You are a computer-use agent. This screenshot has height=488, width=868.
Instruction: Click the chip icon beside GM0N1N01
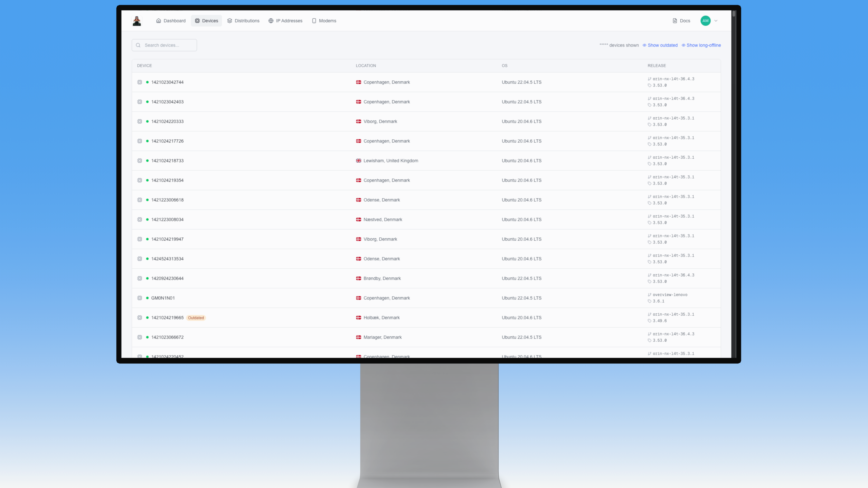[139, 298]
